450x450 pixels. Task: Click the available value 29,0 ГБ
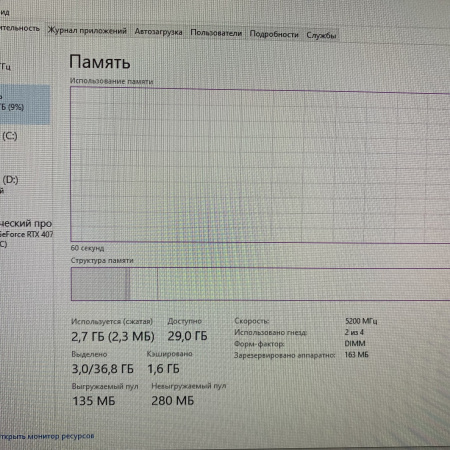pyautogui.click(x=187, y=336)
